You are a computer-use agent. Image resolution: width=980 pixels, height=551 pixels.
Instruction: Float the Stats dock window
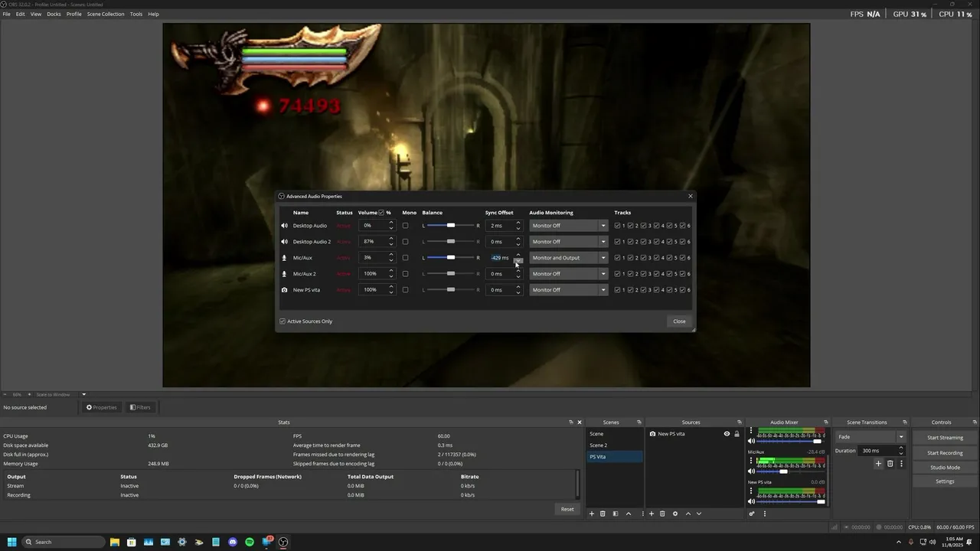pyautogui.click(x=571, y=422)
